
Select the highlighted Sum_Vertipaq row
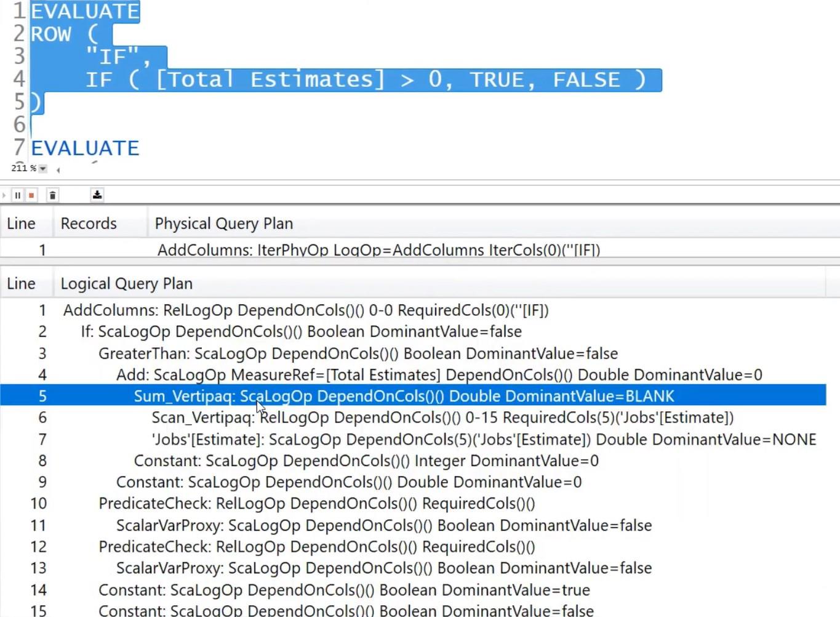(x=413, y=396)
